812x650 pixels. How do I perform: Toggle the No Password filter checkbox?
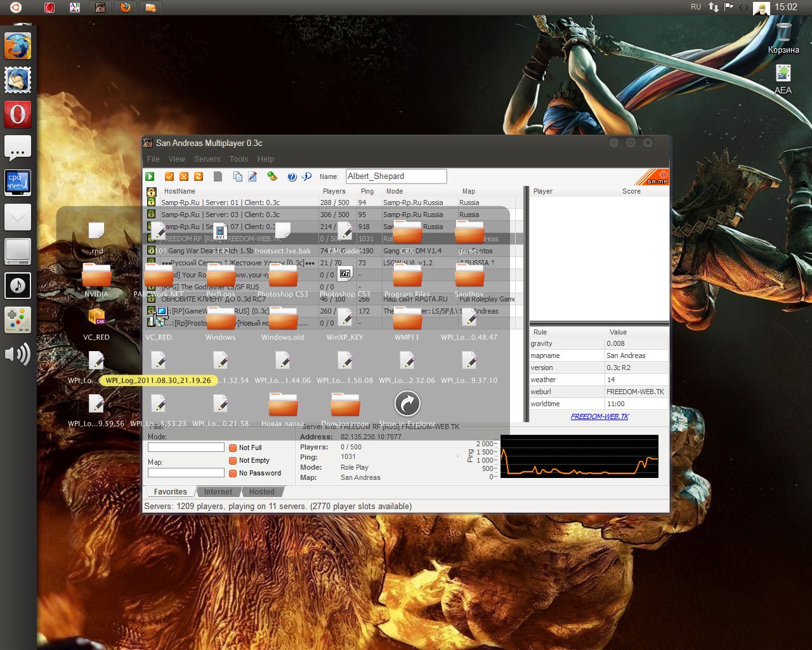[233, 473]
